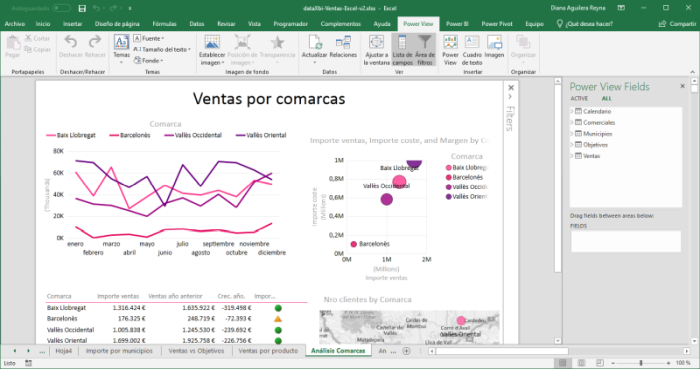Close the Power View Fields panel
Image resolution: width=700 pixels, height=369 pixels.
(682, 86)
